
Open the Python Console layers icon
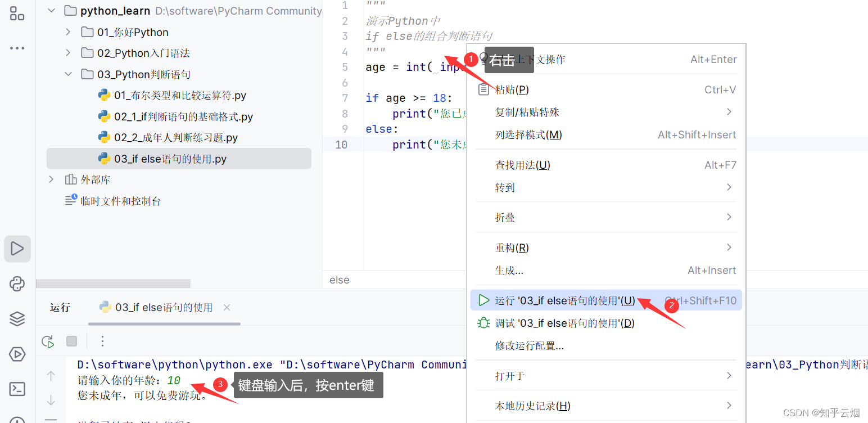point(17,319)
